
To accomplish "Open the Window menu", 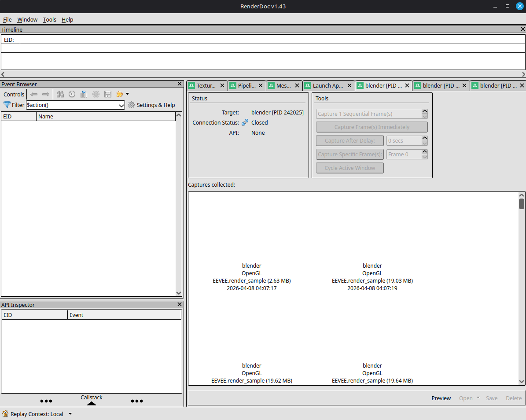I will click(27, 19).
